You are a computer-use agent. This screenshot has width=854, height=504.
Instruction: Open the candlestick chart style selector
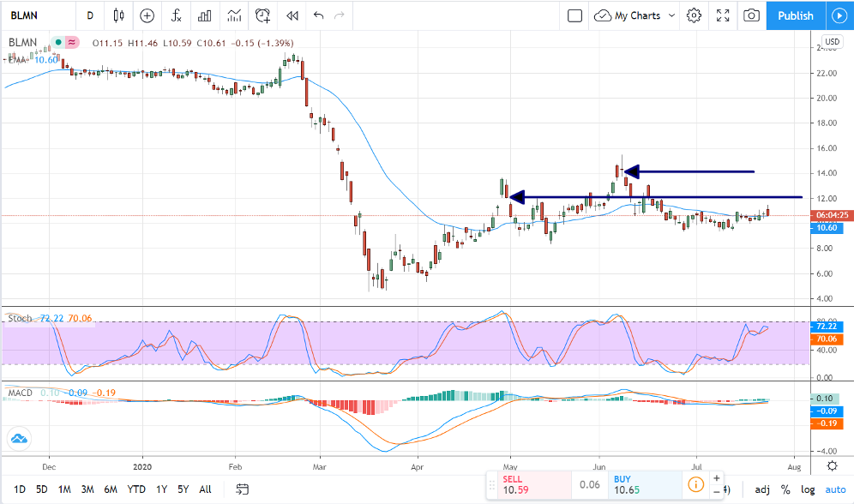point(118,15)
